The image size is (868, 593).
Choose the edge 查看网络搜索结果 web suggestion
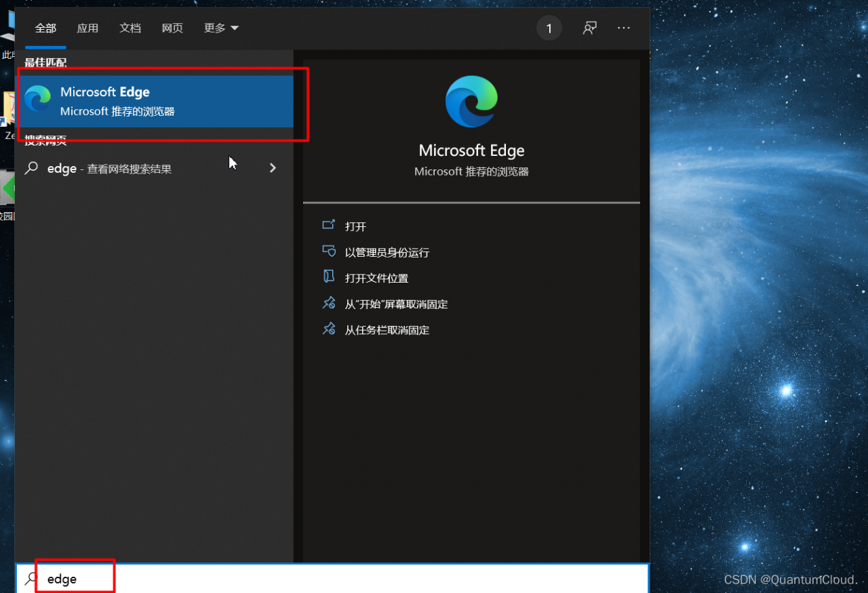155,168
